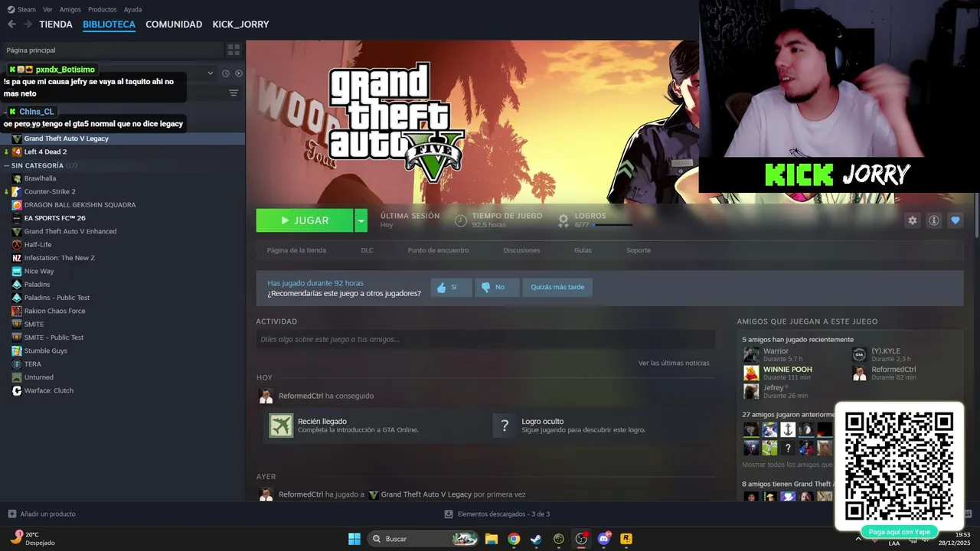980x551 pixels.
Task: Open launch options arrow beside JUGAR
Action: pyautogui.click(x=361, y=220)
